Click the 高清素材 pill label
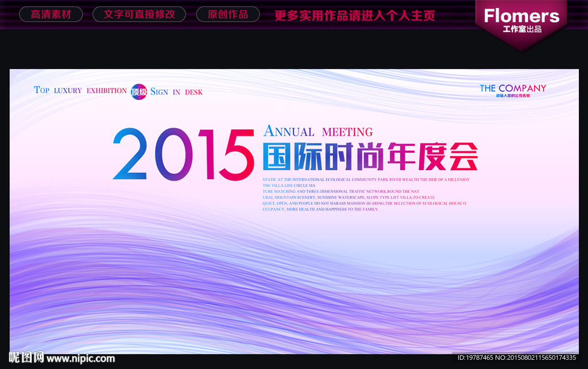Screen dimensions: 588x369 [x=51, y=14]
